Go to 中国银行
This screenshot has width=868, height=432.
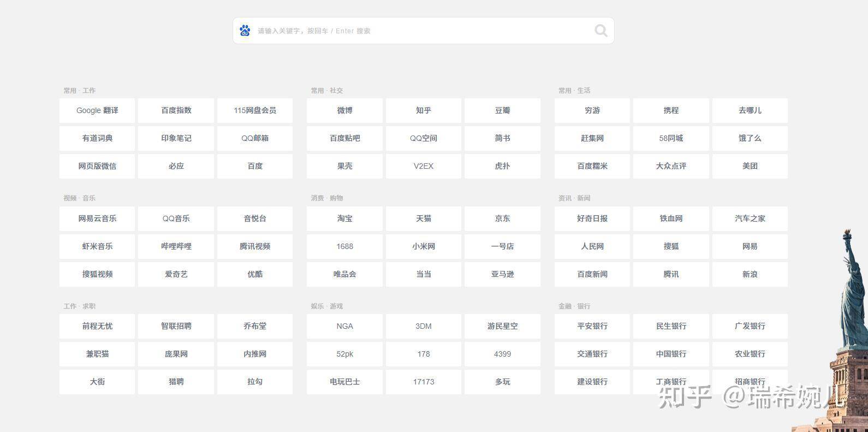[671, 354]
